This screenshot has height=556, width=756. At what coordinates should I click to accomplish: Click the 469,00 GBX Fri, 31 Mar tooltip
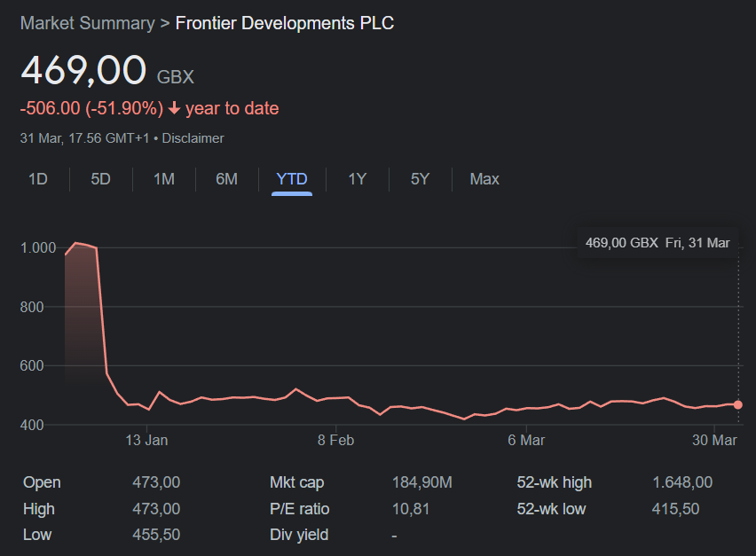click(658, 243)
